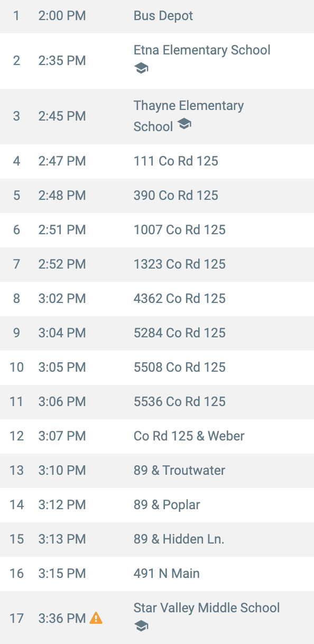Click the 1323 Co Rd 125 entry
Viewport: 314px width, 644px height.
(157, 264)
